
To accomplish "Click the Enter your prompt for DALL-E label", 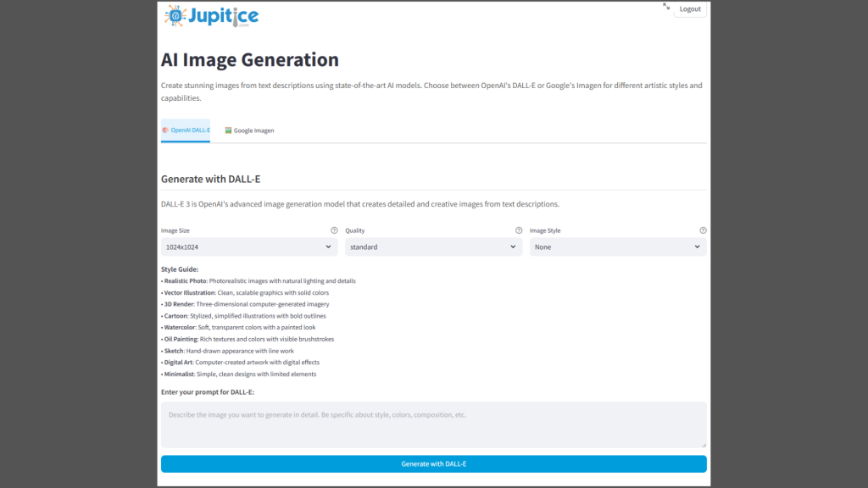I will 208,392.
